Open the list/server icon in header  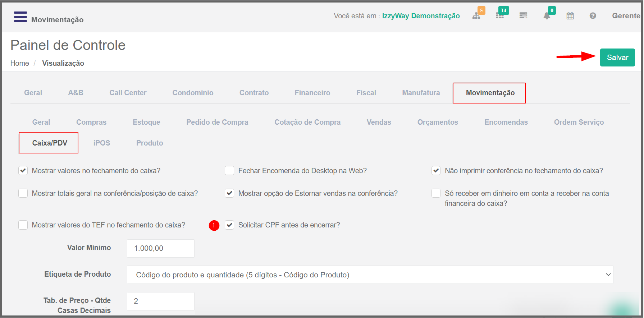(523, 16)
